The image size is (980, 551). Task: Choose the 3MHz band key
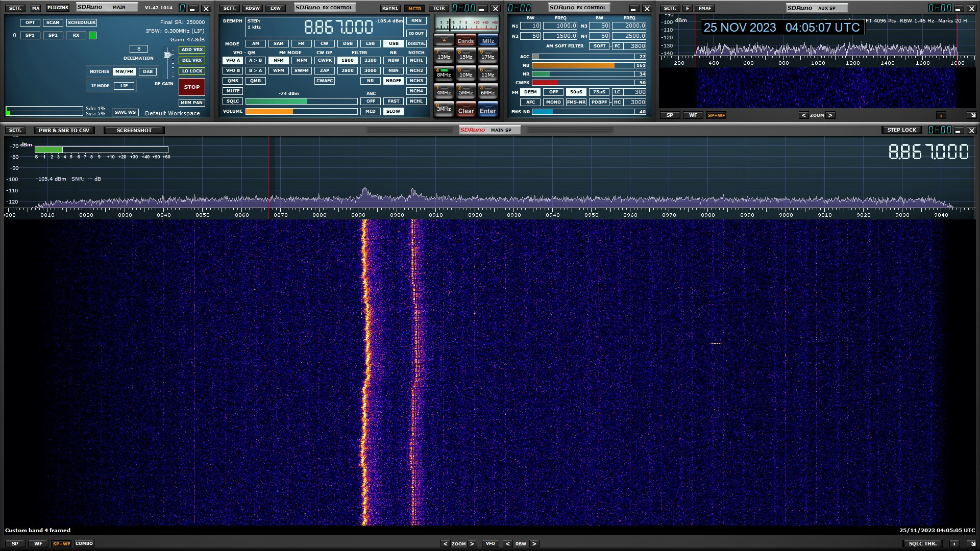coord(444,110)
